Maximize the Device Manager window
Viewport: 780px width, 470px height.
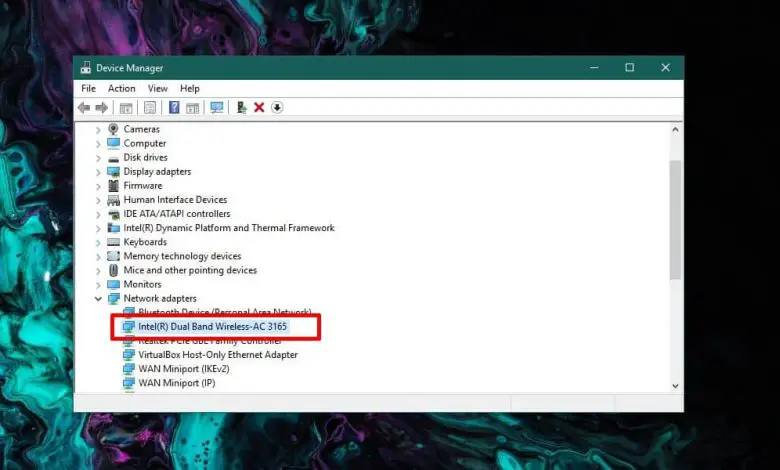pyautogui.click(x=630, y=68)
